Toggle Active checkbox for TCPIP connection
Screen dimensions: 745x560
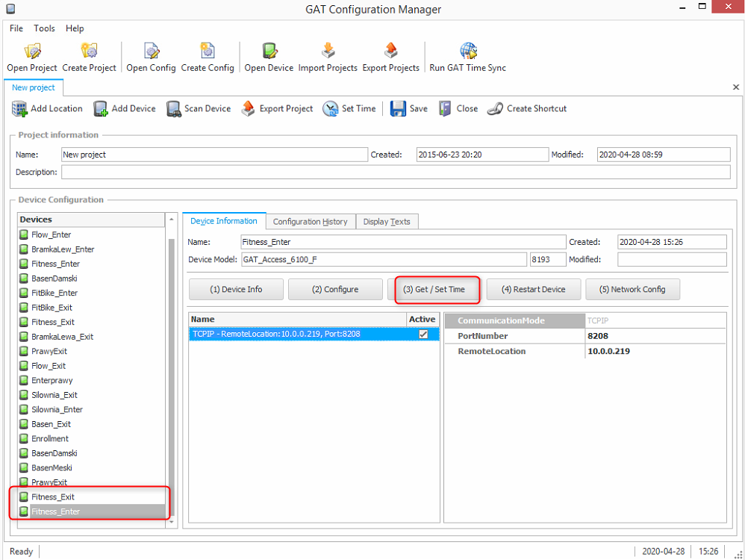click(423, 335)
